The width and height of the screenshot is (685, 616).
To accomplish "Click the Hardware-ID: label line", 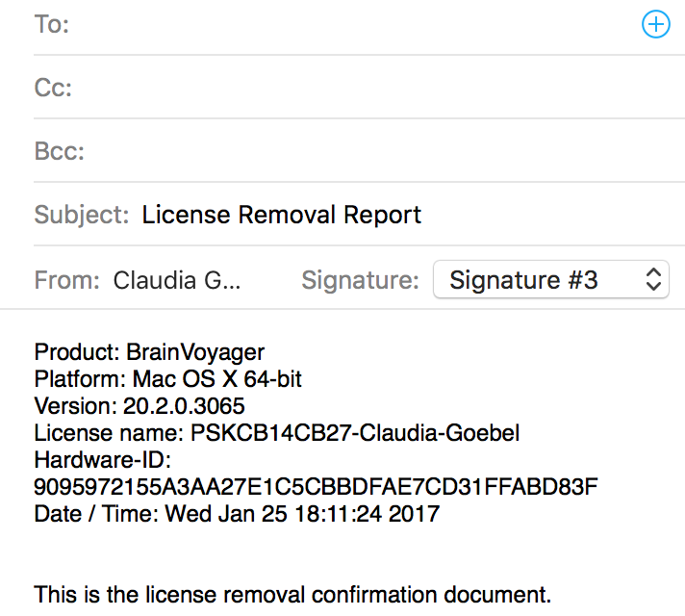I will click(x=102, y=460).
